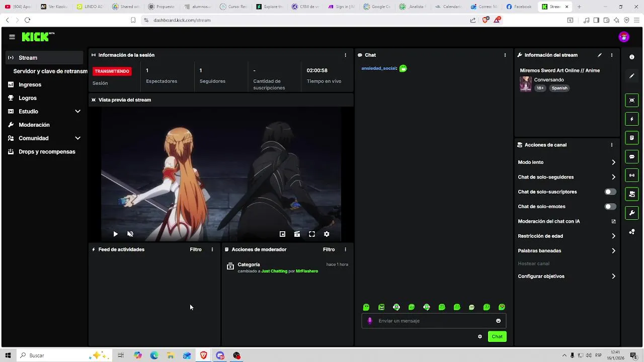Send message with green Chat button
Image resolution: width=644 pixels, height=362 pixels.
click(497, 336)
